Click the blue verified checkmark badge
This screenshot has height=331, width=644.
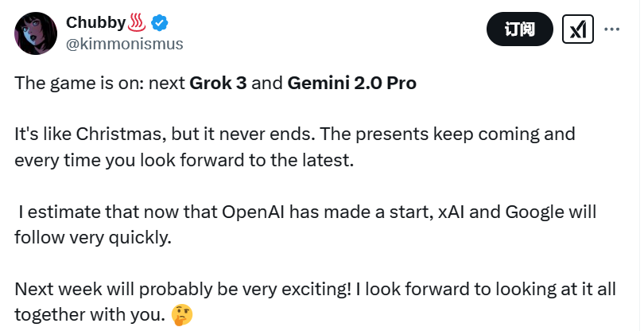(x=159, y=23)
